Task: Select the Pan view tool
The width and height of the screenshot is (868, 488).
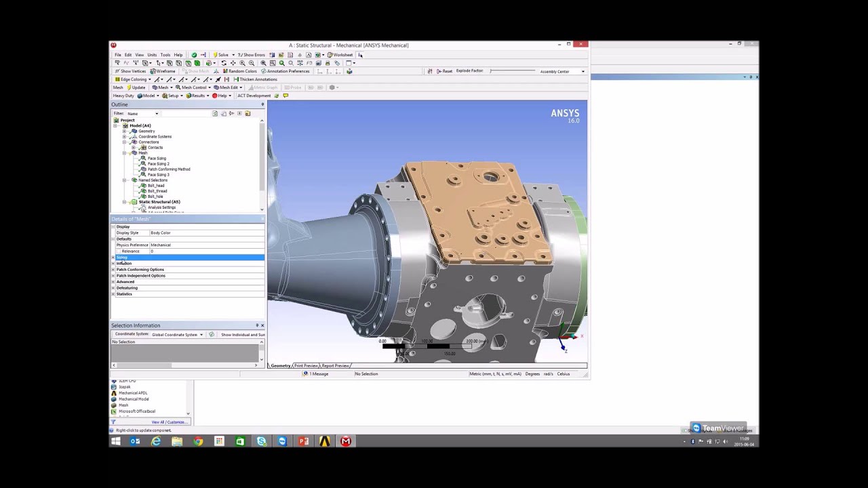Action: 233,63
